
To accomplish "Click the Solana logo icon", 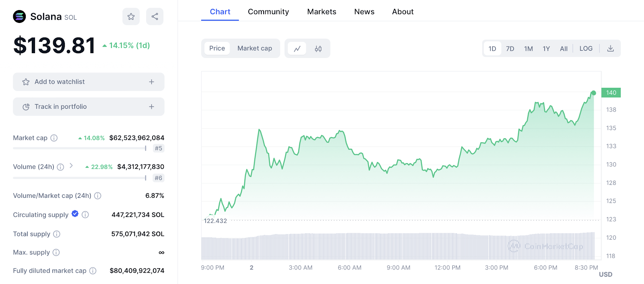I will pos(19,17).
